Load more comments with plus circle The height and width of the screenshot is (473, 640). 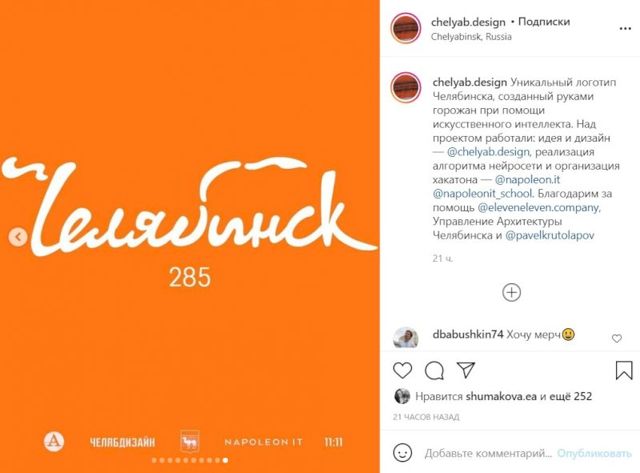[x=511, y=292]
